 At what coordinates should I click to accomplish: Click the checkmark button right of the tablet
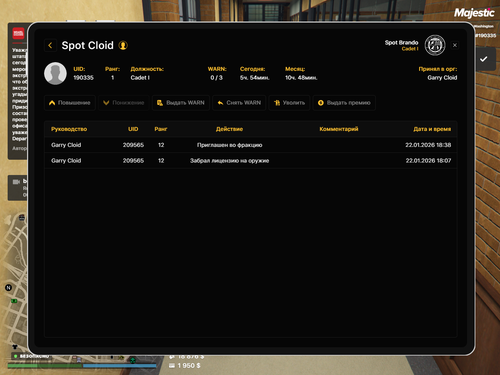tap(484, 59)
